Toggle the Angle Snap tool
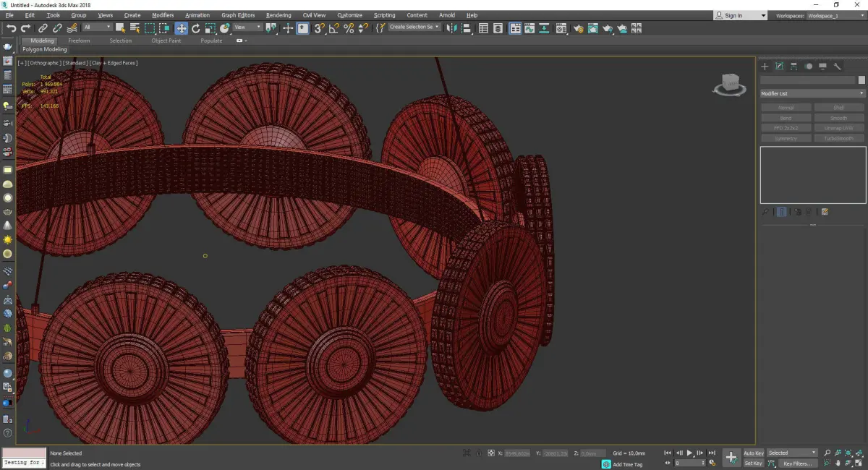Viewport: 868px width, 470px height. pos(333,28)
